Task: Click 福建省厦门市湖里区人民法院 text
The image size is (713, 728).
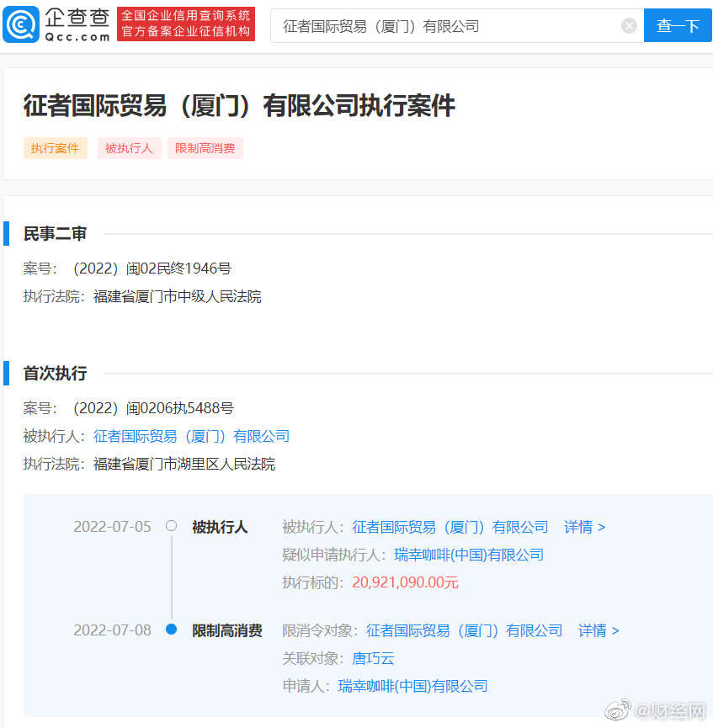Action: tap(184, 465)
